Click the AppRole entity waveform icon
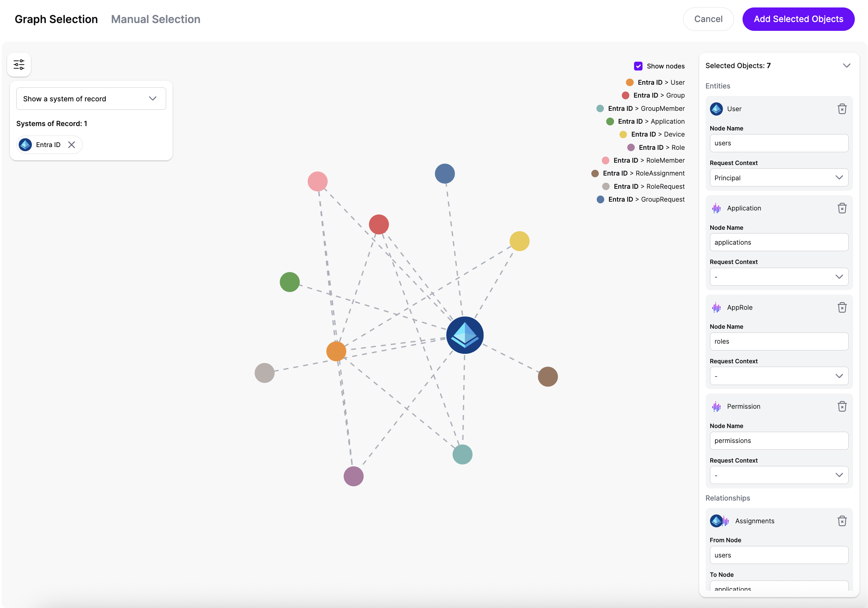 point(716,308)
